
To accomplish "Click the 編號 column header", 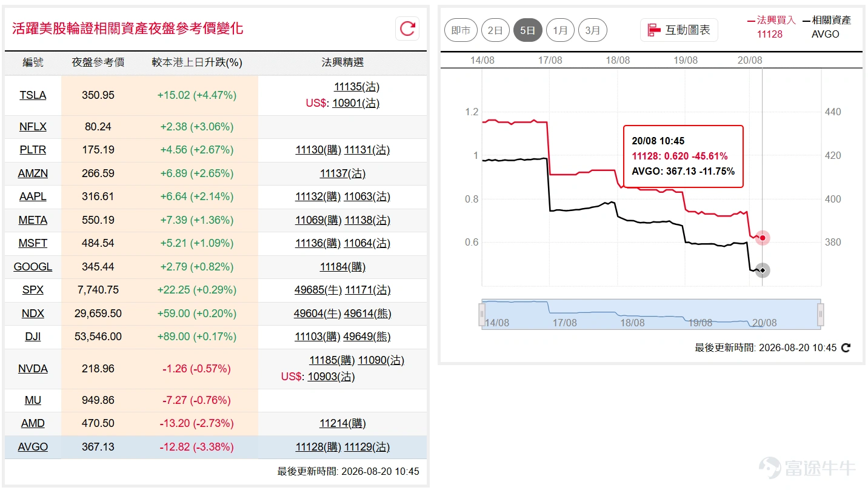I will click(33, 62).
